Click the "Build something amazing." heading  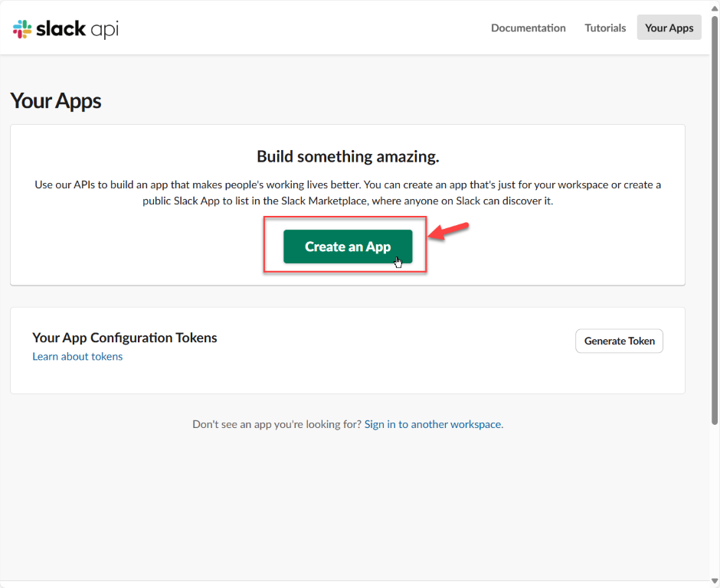(348, 156)
